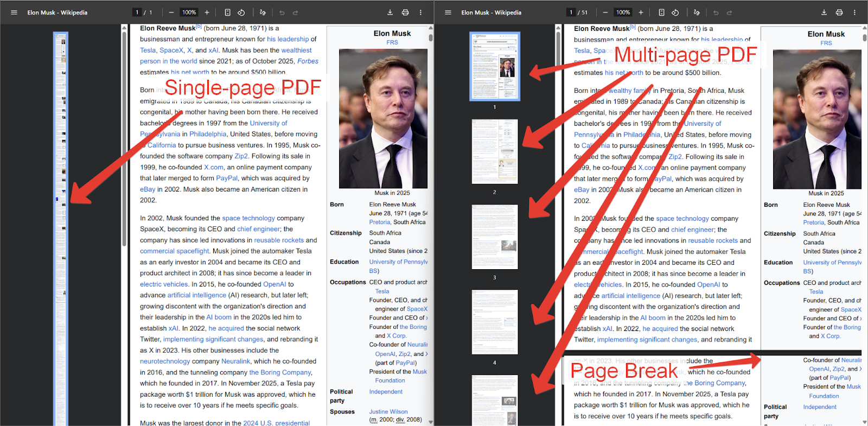
Task: Click Elon Musk portrait photo in right document
Action: [817, 119]
